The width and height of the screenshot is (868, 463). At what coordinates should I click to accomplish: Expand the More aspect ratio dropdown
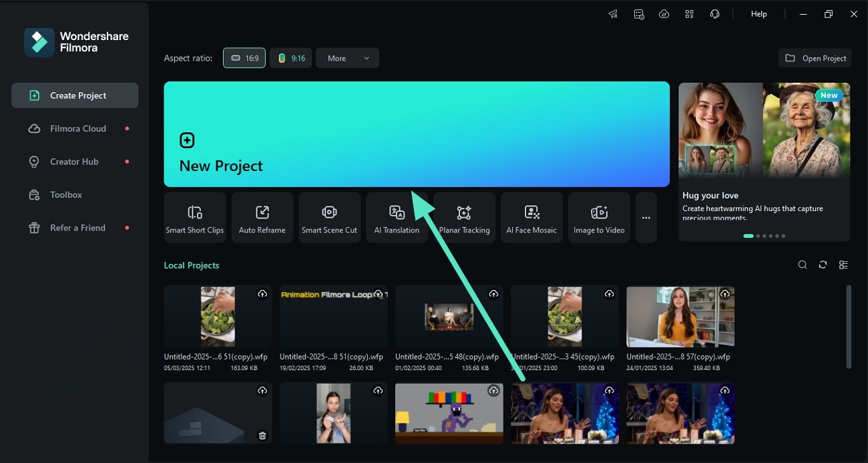pyautogui.click(x=347, y=58)
